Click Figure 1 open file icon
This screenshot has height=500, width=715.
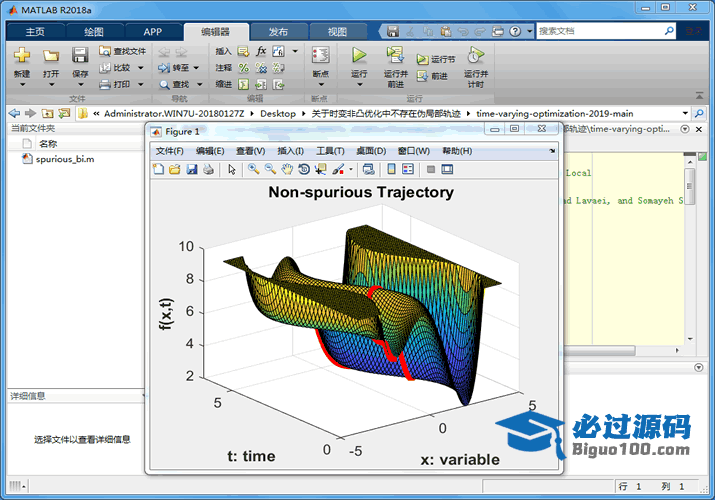(175, 170)
